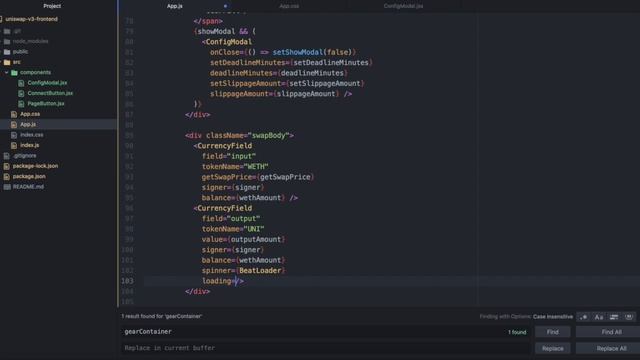Image resolution: width=640 pixels, height=360 pixels.
Task: Select App.js in the project tree
Action: tap(28, 124)
